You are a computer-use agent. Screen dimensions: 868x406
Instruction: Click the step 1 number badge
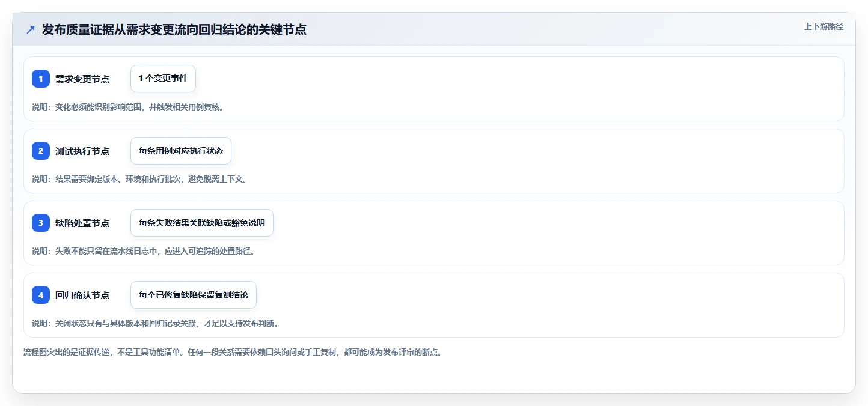point(41,79)
